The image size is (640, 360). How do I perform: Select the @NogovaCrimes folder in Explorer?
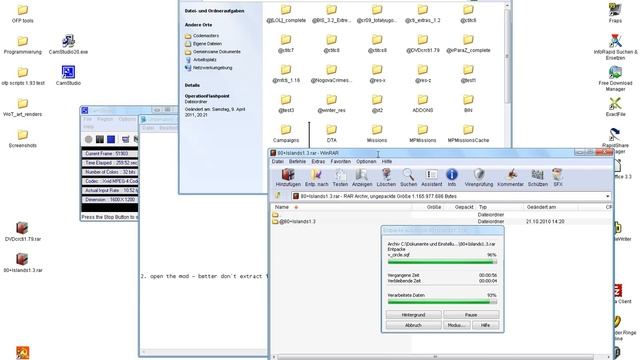click(x=331, y=73)
